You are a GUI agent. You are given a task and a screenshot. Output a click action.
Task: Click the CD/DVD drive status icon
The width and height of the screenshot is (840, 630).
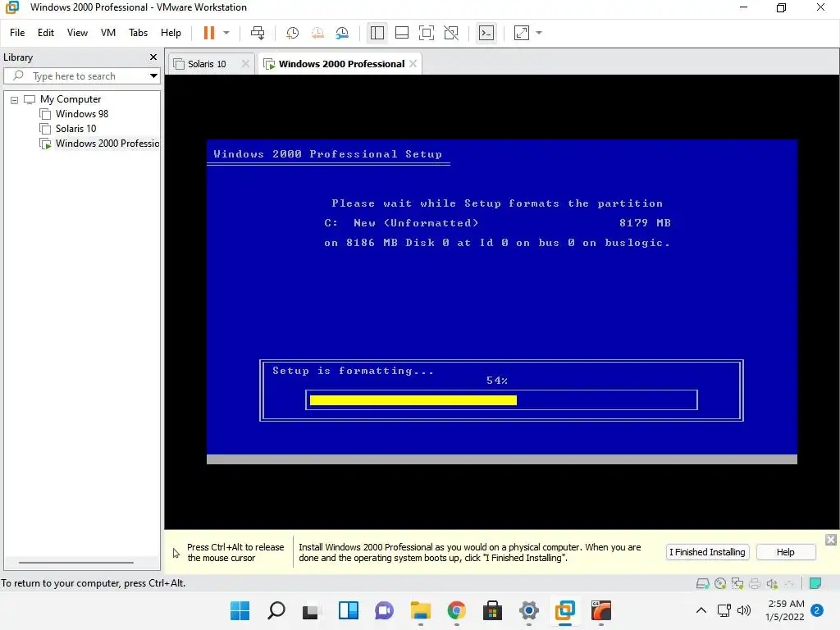coord(720,583)
